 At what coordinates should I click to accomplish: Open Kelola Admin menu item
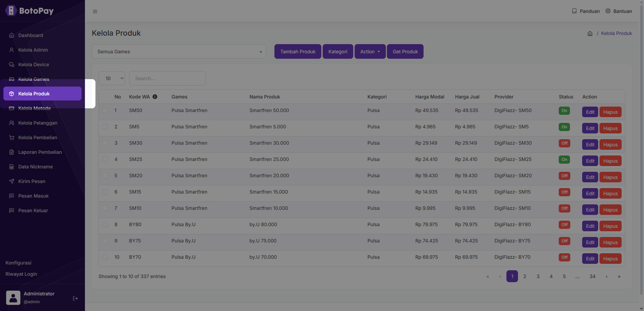pos(42,50)
